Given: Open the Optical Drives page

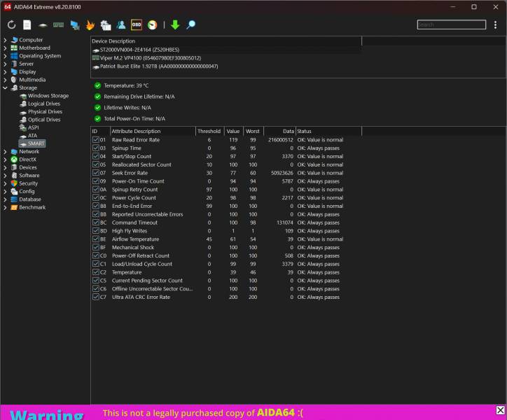Looking at the screenshot, I should [40, 120].
